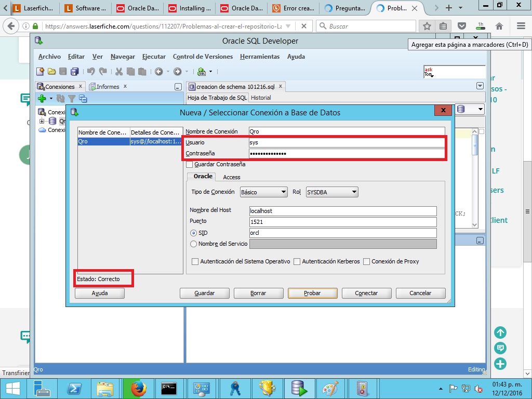Open Firefox list all tabs dropdown
This screenshot has width=532, height=399.
coord(460,8)
